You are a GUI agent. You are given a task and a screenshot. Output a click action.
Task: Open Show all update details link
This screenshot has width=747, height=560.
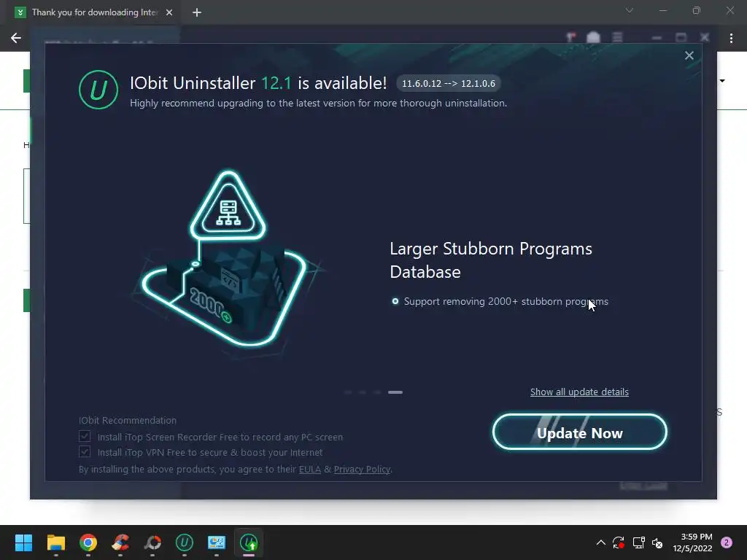click(579, 392)
